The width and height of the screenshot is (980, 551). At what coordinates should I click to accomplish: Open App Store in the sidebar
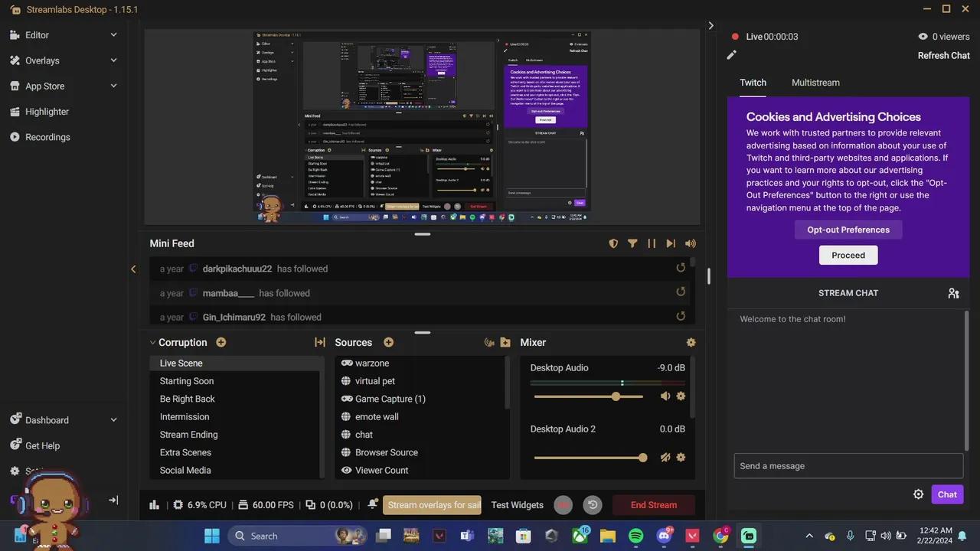click(44, 86)
